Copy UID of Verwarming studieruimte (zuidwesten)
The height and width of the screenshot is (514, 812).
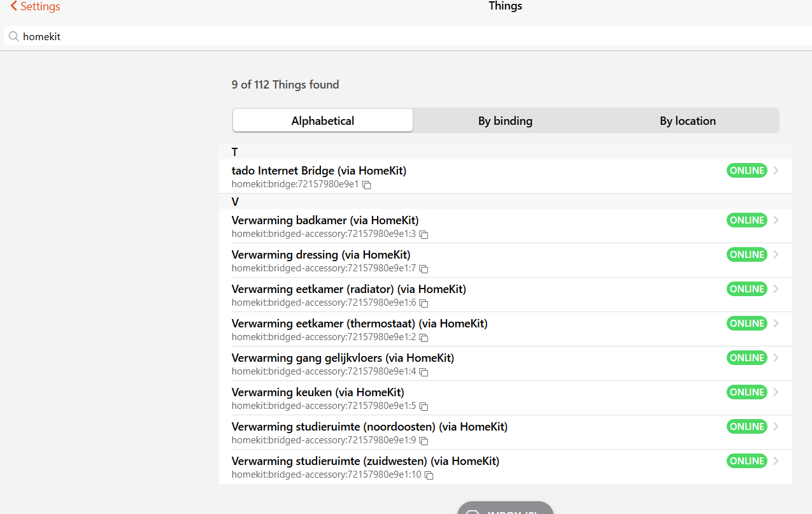pos(429,475)
